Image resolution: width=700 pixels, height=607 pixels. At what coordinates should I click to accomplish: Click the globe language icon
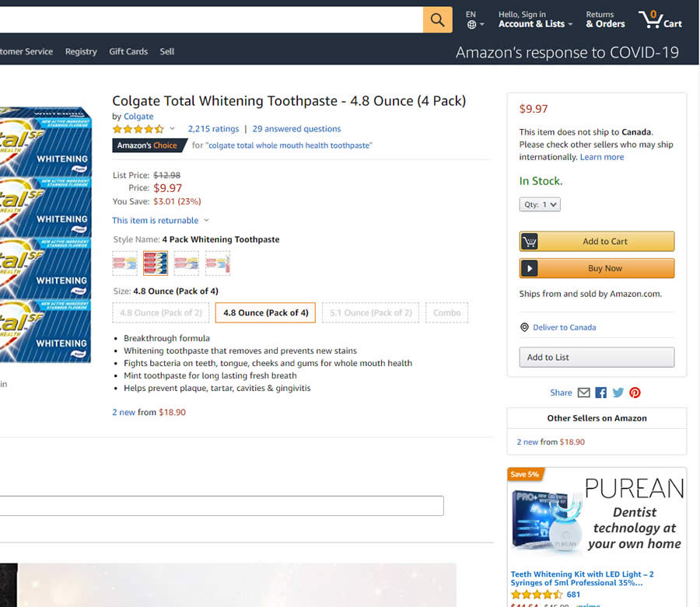[x=471, y=25]
